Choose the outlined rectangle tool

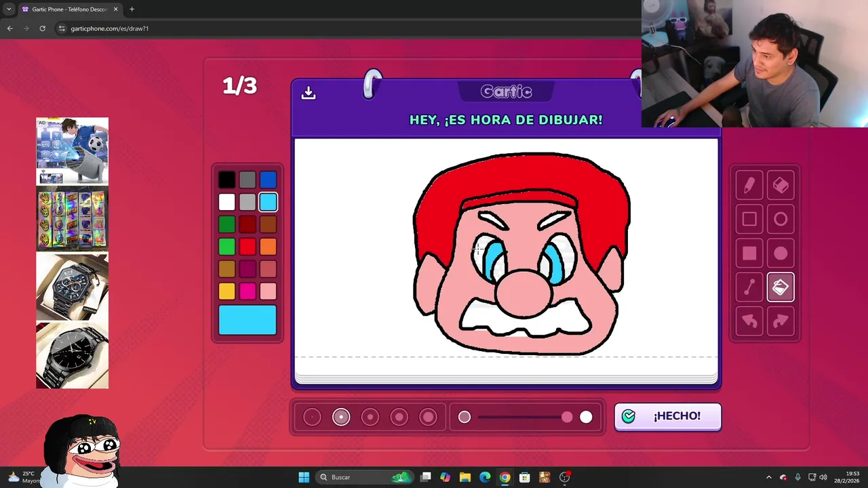pos(749,219)
